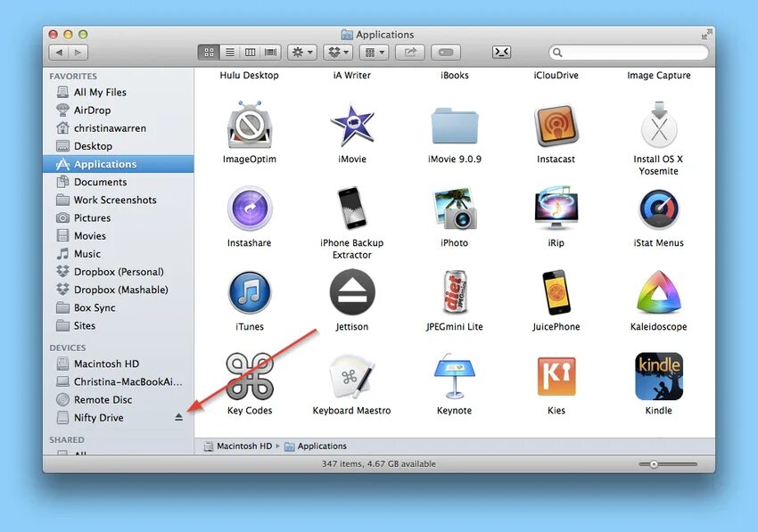The image size is (758, 532).
Task: Switch to list view
Action: coord(230,53)
